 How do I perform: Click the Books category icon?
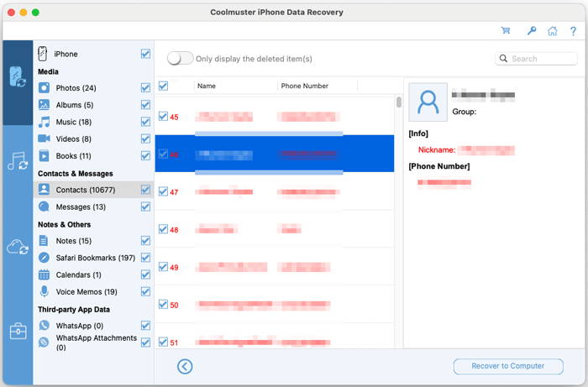click(x=44, y=155)
